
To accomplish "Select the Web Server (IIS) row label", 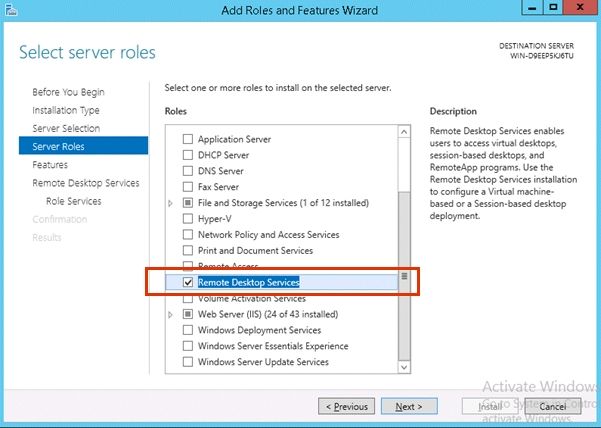I will pos(268,314).
